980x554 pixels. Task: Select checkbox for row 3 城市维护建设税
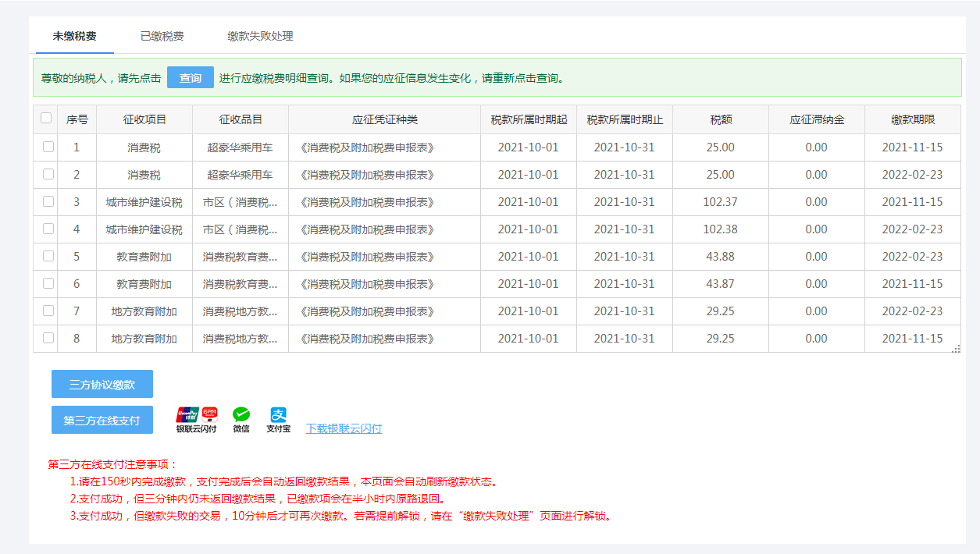coord(48,201)
